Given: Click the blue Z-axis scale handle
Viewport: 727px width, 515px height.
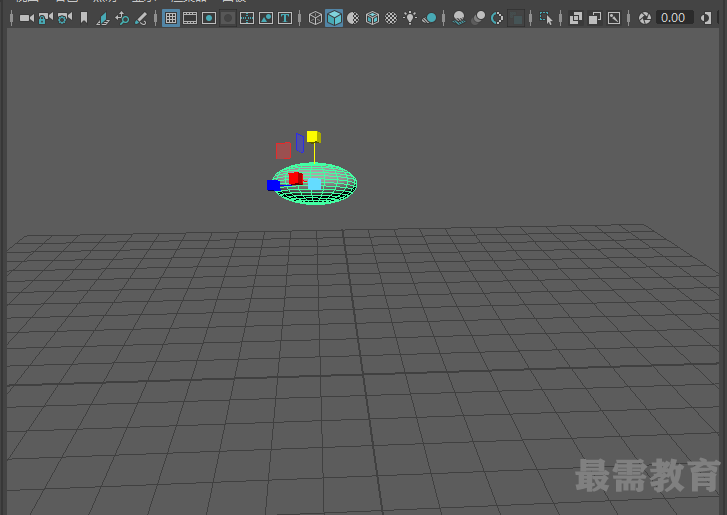Looking at the screenshot, I should click(274, 185).
